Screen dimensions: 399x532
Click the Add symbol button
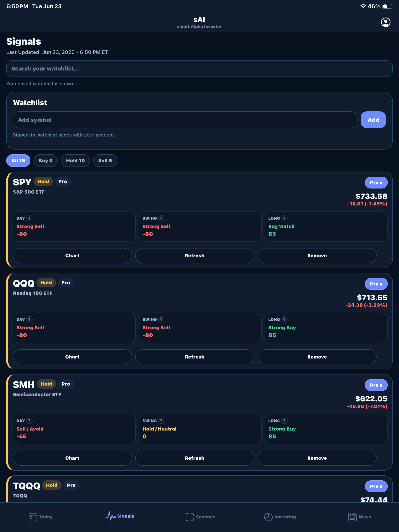pyautogui.click(x=373, y=120)
